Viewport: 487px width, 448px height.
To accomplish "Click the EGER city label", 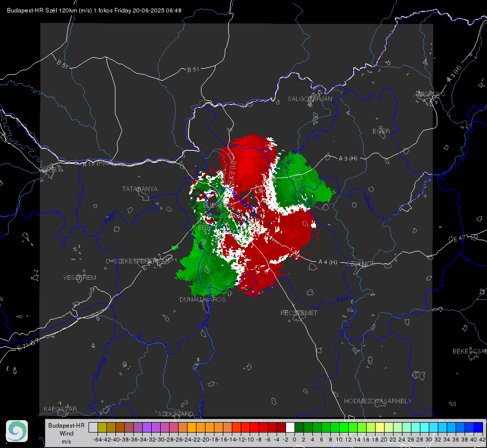I will click(x=381, y=131).
